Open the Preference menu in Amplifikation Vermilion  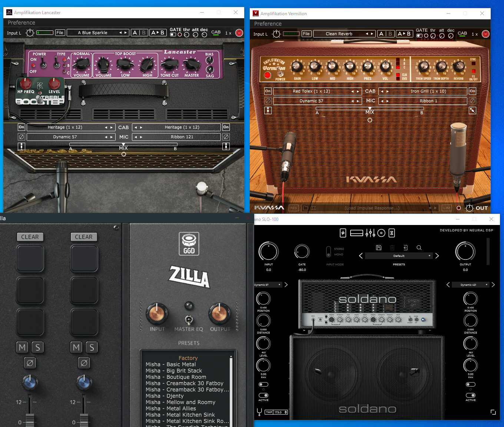(268, 24)
